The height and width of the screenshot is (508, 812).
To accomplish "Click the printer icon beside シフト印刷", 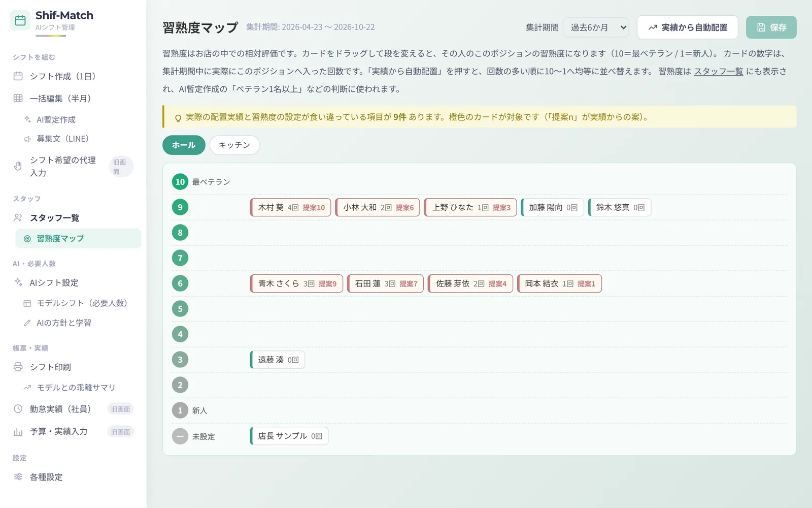I will coord(18,367).
